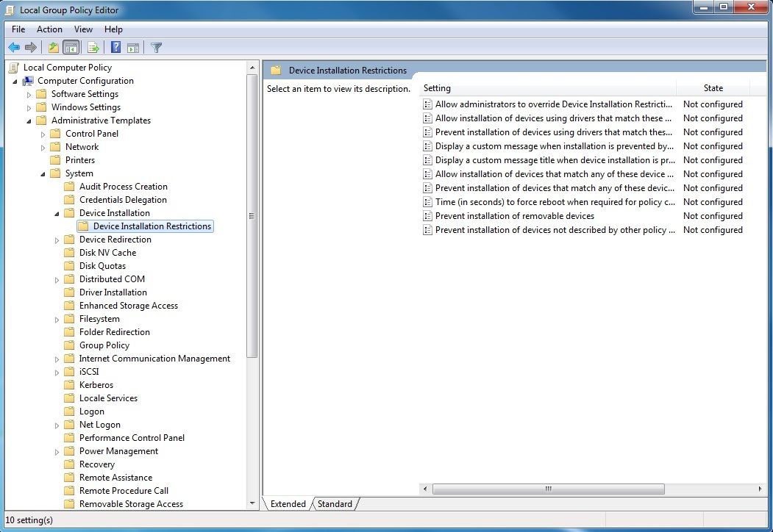
Task: Click the Export List toolbar icon
Action: tap(93, 48)
